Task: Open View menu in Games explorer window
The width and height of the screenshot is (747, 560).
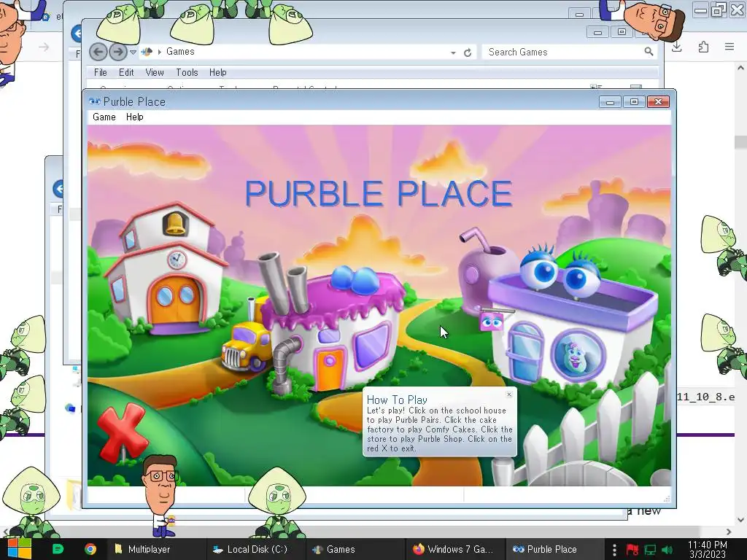Action: (155, 72)
